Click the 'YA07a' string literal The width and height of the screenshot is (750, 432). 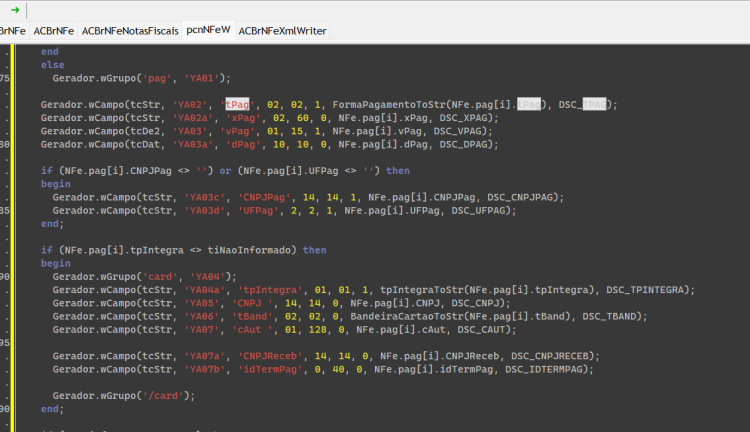point(205,356)
